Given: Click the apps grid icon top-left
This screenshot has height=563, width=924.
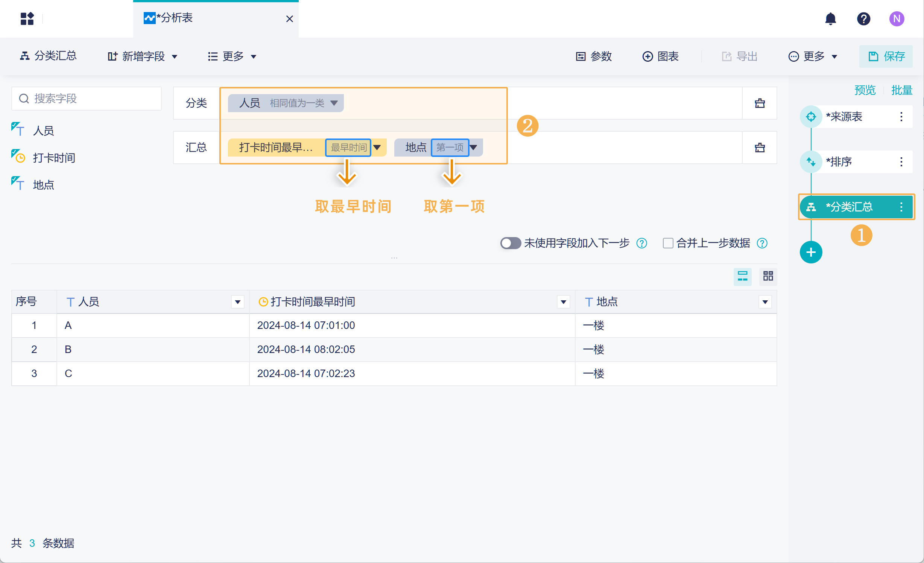Looking at the screenshot, I should [x=27, y=19].
